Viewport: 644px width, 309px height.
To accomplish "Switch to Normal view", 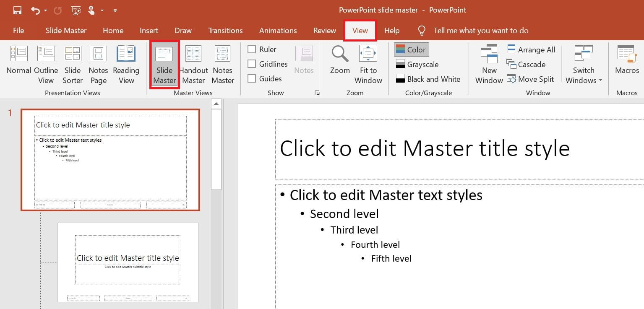I will (18, 60).
